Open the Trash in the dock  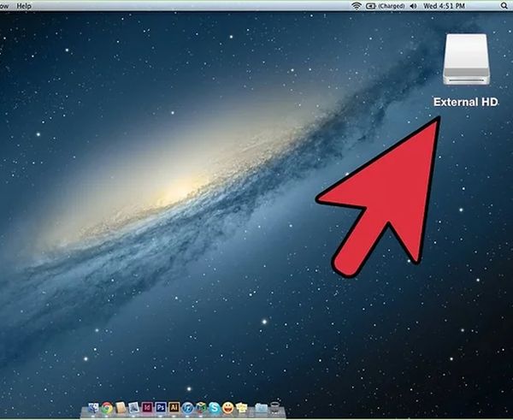click(274, 407)
